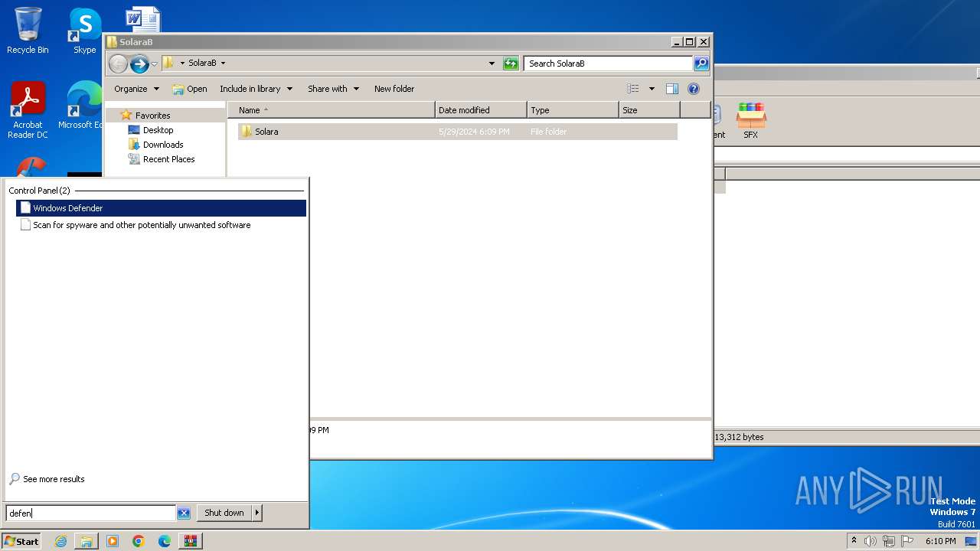
Task: Open Share with menu
Action: [x=333, y=89]
